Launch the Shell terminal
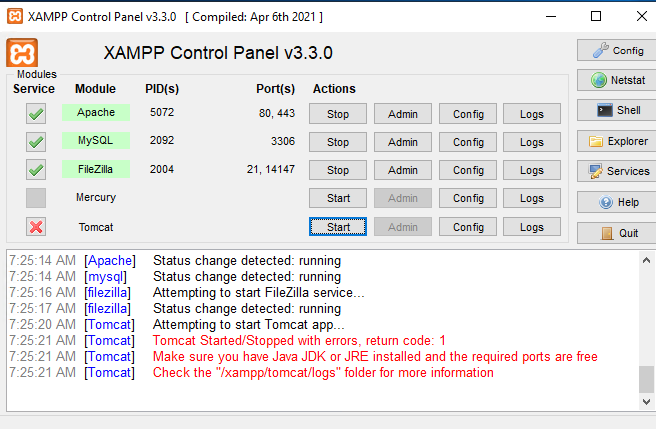 [617, 110]
